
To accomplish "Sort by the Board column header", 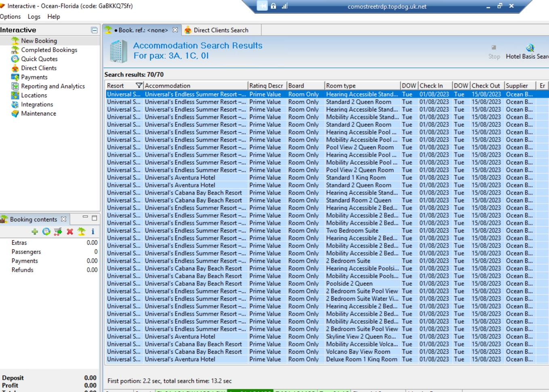I will [x=305, y=86].
